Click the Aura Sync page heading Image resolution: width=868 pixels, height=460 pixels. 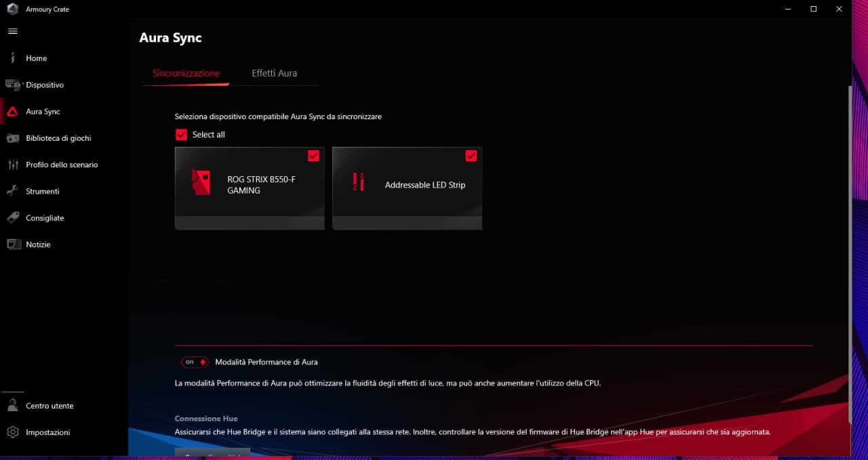(x=170, y=38)
